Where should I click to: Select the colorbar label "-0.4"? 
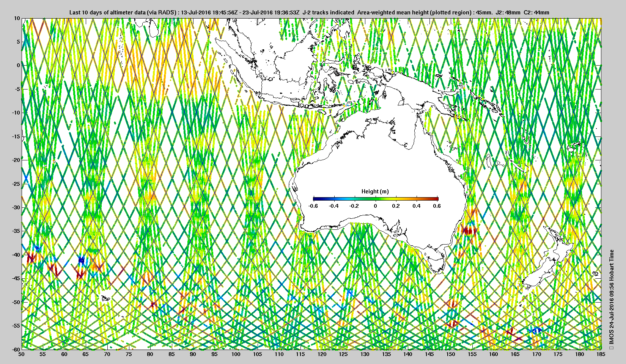click(x=333, y=206)
